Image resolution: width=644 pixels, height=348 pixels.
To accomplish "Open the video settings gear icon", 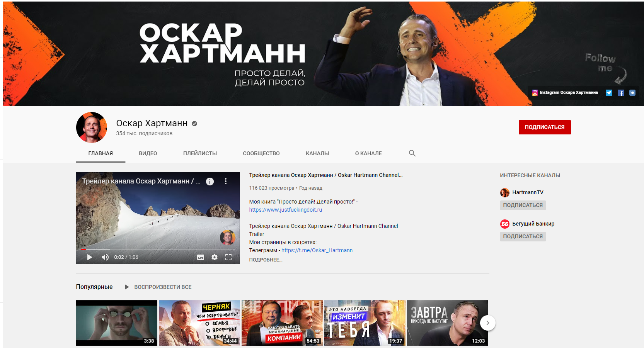I will 215,257.
